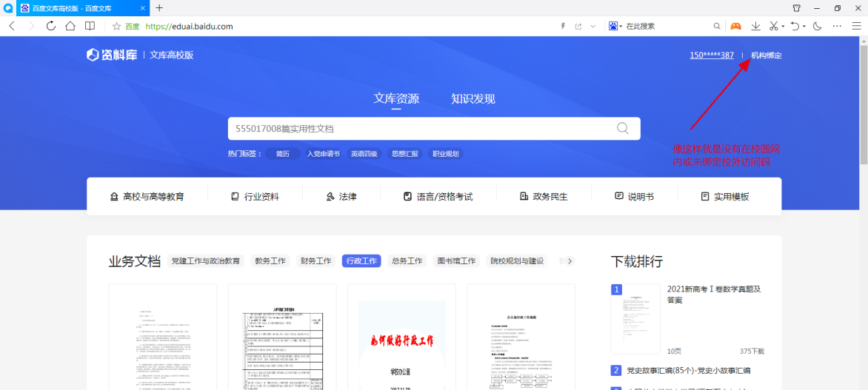This screenshot has height=390, width=868.
Task: Toggle night mode with the moon icon
Action: 817,26
